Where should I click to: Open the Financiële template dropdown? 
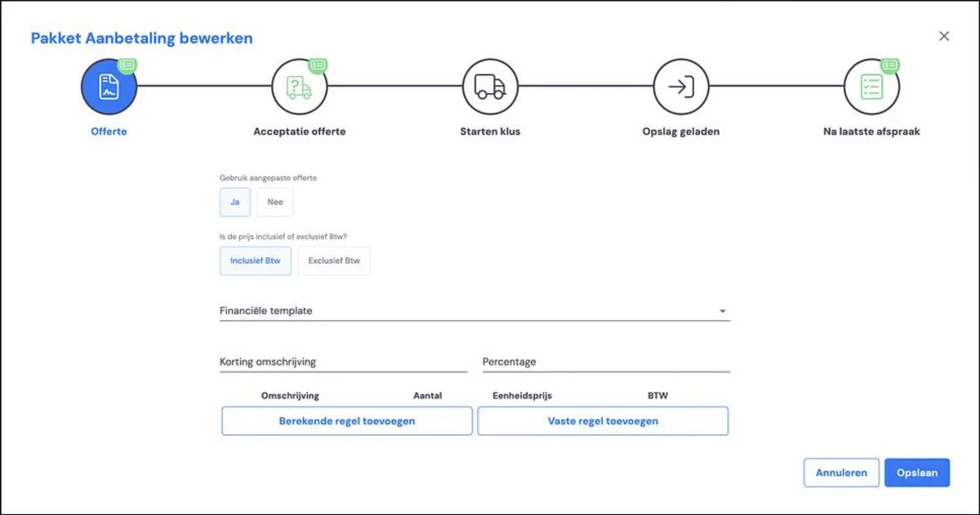click(x=474, y=311)
